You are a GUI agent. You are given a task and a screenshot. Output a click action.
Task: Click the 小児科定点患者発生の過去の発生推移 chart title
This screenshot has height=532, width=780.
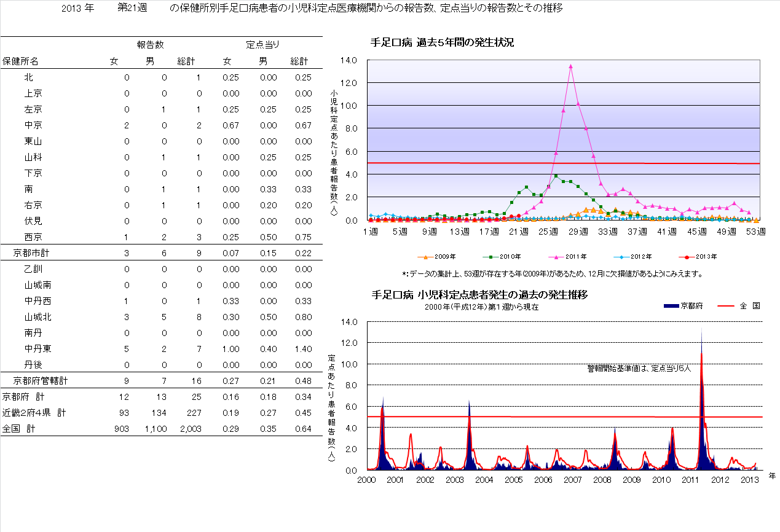[x=479, y=295]
